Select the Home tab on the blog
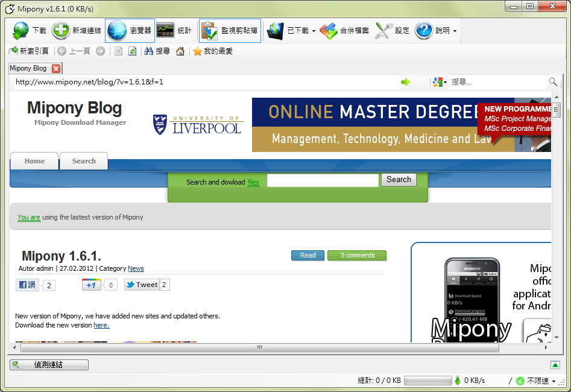Image resolution: width=571 pixels, height=392 pixels. [34, 161]
